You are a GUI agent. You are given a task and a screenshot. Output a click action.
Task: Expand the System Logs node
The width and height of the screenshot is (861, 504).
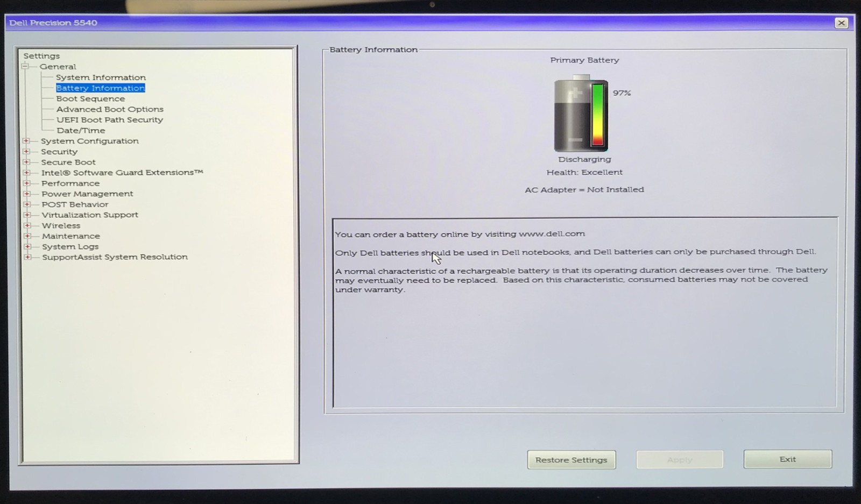pyautogui.click(x=27, y=246)
